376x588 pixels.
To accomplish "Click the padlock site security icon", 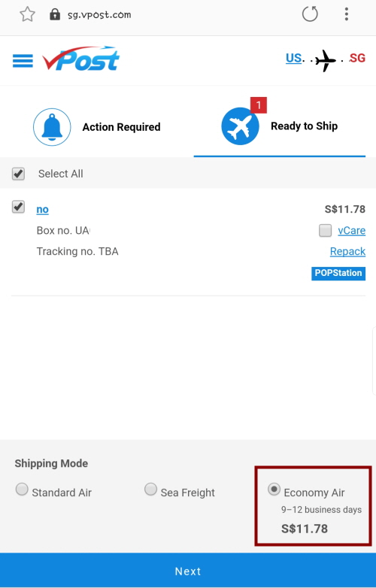I will tap(55, 14).
